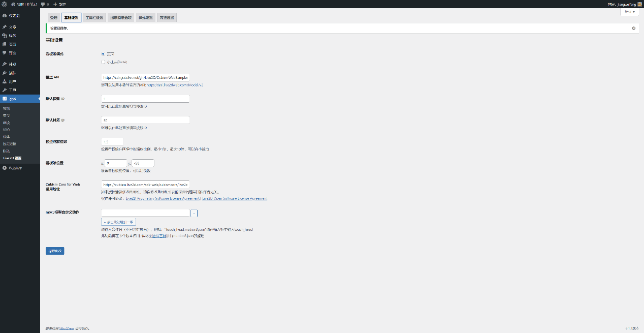Click the home site icon in admin bar

(13, 4)
